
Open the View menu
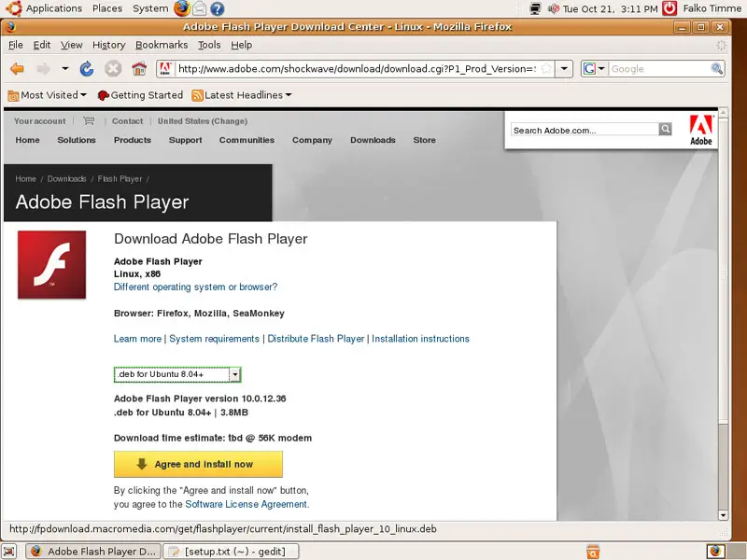72,45
